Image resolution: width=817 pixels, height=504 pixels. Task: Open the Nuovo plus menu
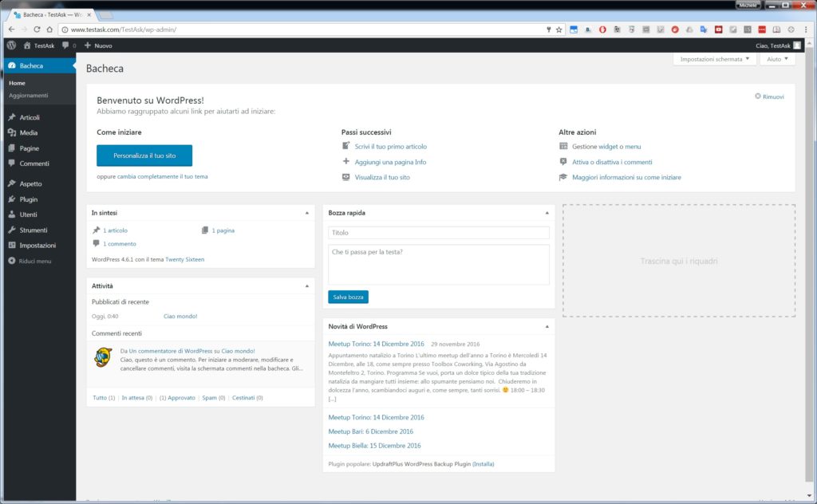tap(98, 45)
